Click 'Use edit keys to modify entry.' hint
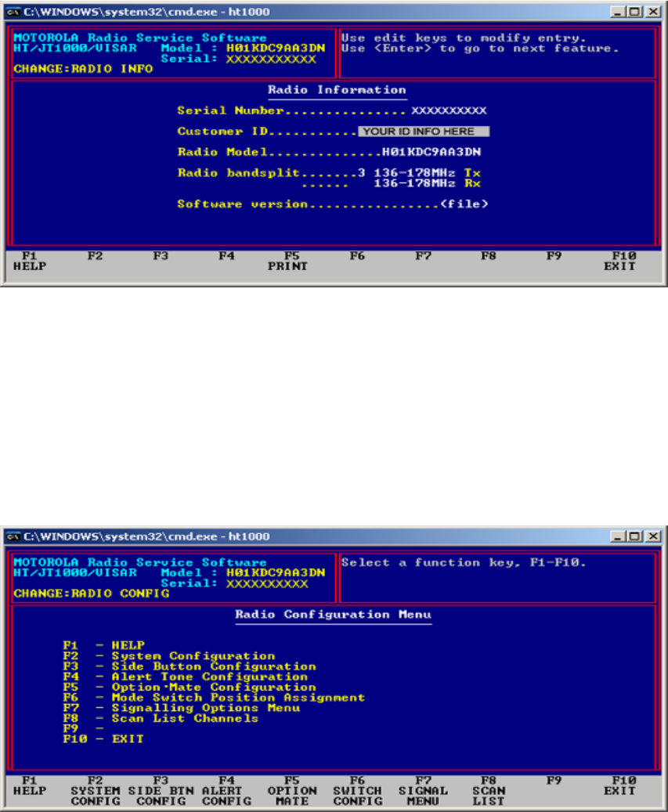 tap(464, 38)
